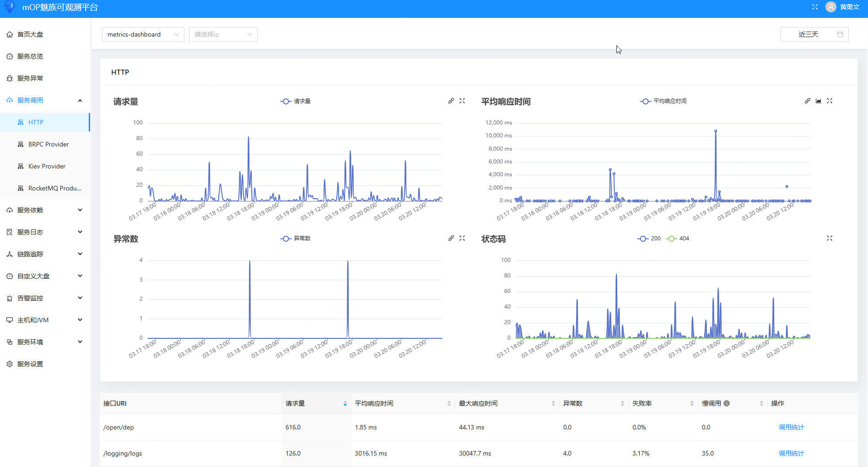Toggle the 200 series in 状态码 legend
The width and height of the screenshot is (868, 467).
[649, 239]
